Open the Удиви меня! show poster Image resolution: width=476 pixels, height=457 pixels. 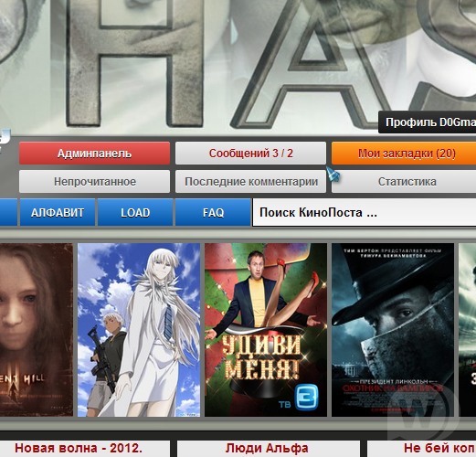click(x=266, y=330)
